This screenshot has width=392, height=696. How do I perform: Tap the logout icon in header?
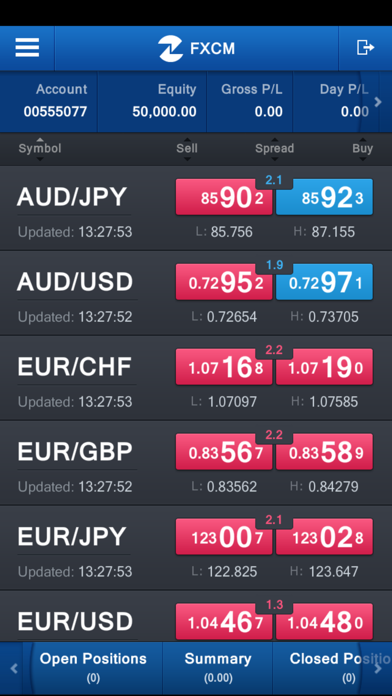[365, 47]
